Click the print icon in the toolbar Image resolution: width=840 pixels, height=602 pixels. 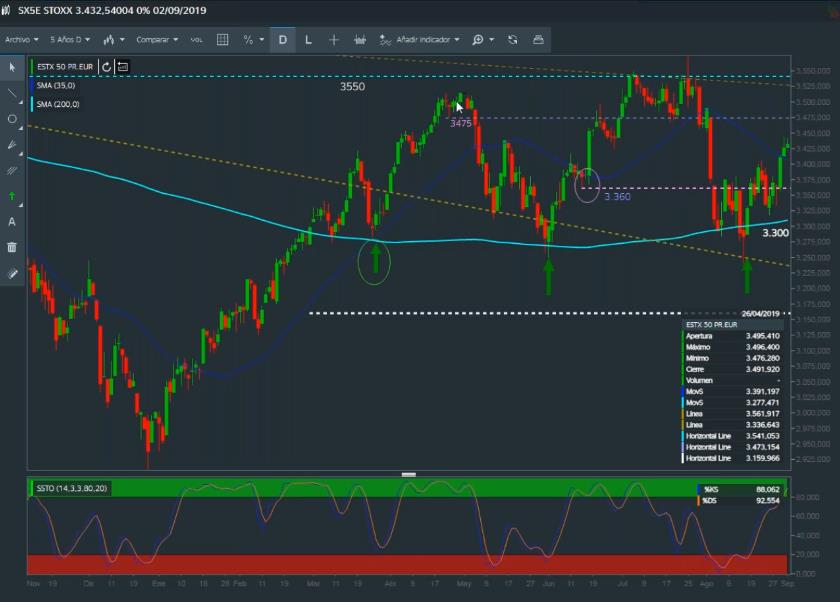click(538, 40)
